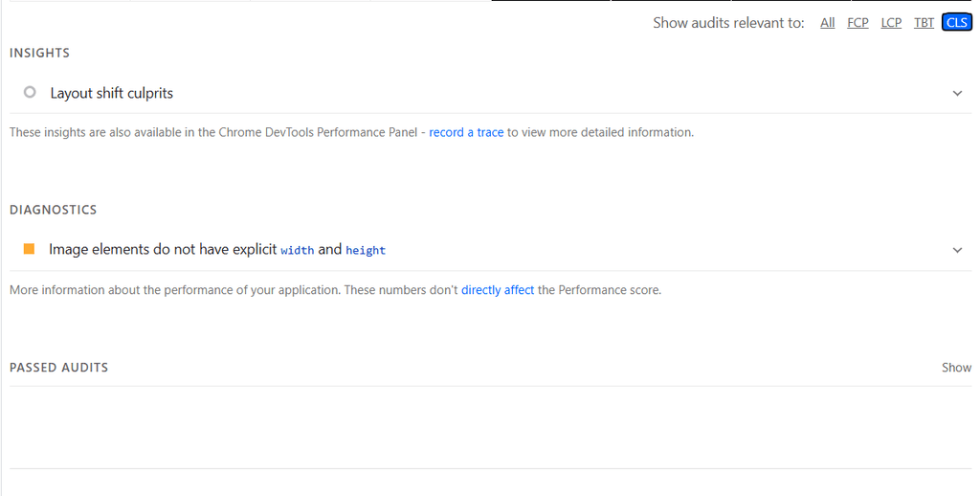Click the INSIGHTS section heading
Viewport: 980px width, 496px height.
[39, 53]
